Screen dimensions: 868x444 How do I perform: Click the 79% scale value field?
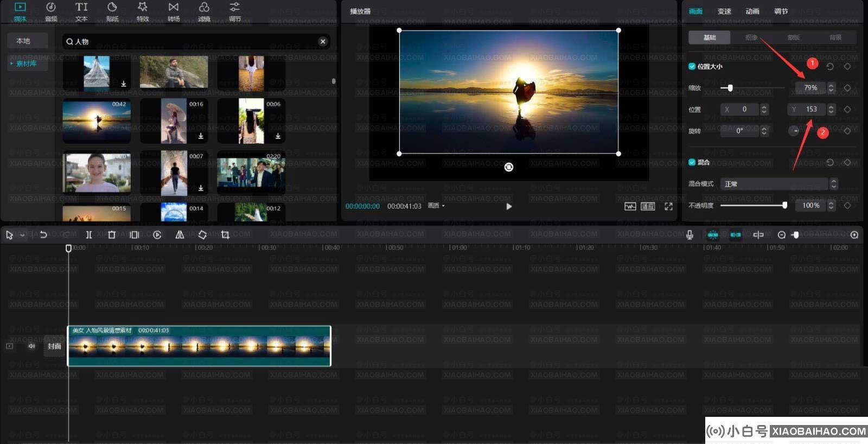(x=810, y=87)
